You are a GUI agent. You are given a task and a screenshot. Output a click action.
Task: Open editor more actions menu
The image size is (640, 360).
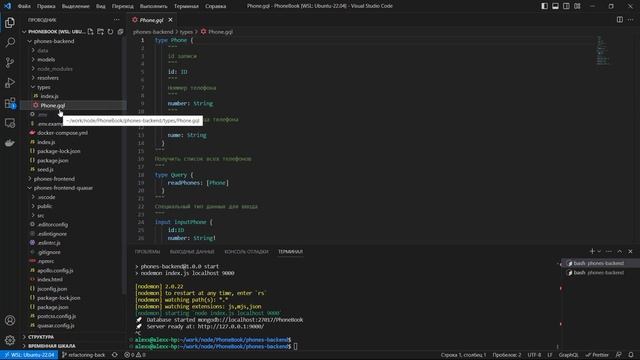pos(631,20)
